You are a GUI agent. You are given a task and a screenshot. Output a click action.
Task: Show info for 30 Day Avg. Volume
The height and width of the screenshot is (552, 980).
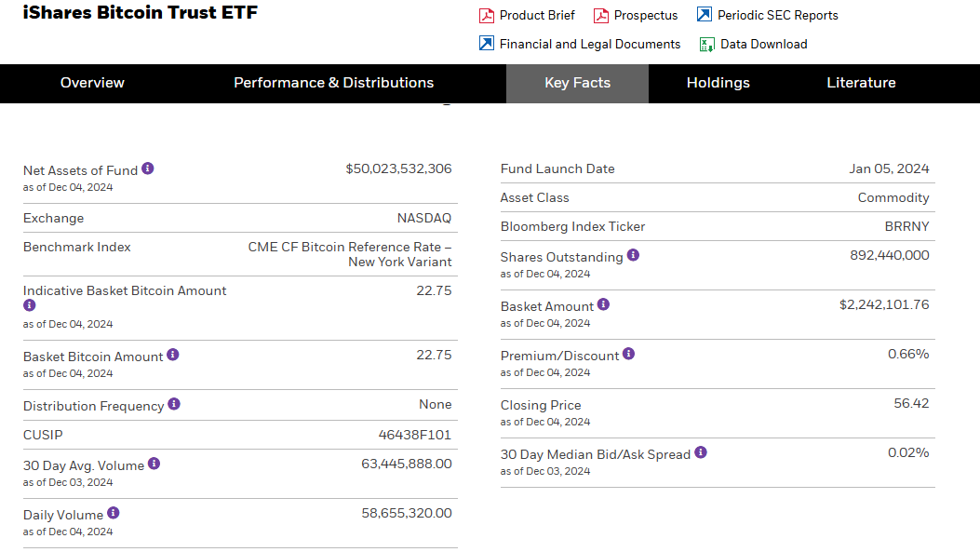154,464
